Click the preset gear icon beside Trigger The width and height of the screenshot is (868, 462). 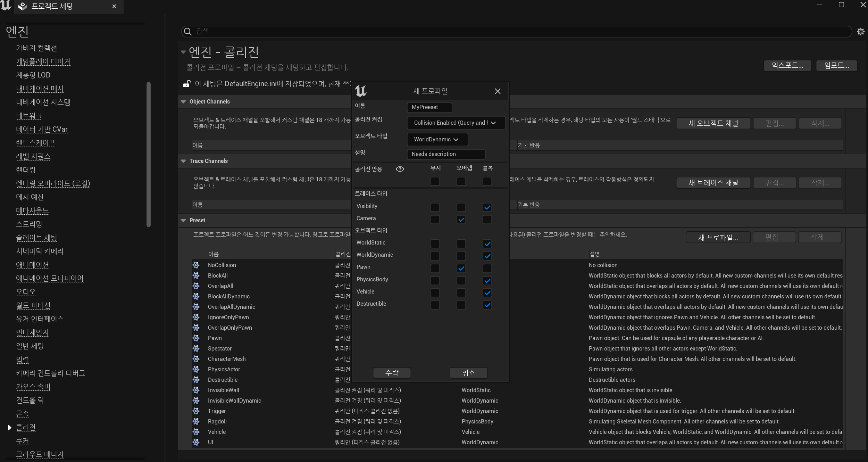(x=196, y=411)
